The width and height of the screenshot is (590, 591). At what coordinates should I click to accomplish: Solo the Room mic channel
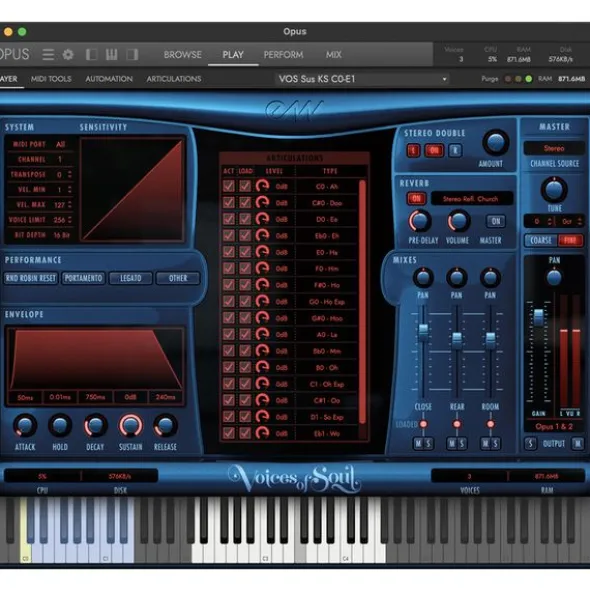(495, 444)
